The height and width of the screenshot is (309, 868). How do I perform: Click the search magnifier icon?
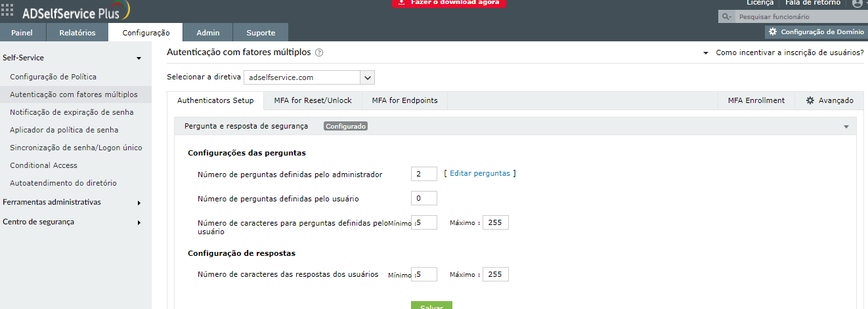click(x=726, y=17)
